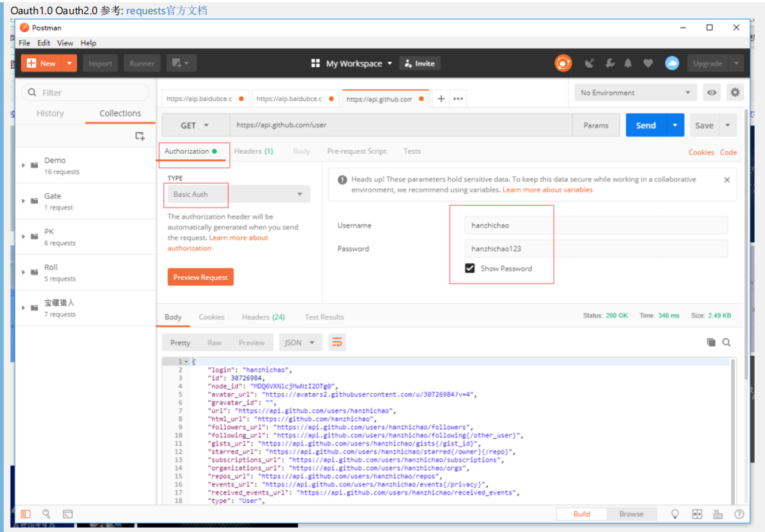
Task: Click the new window icon button
Action: [x=181, y=63]
